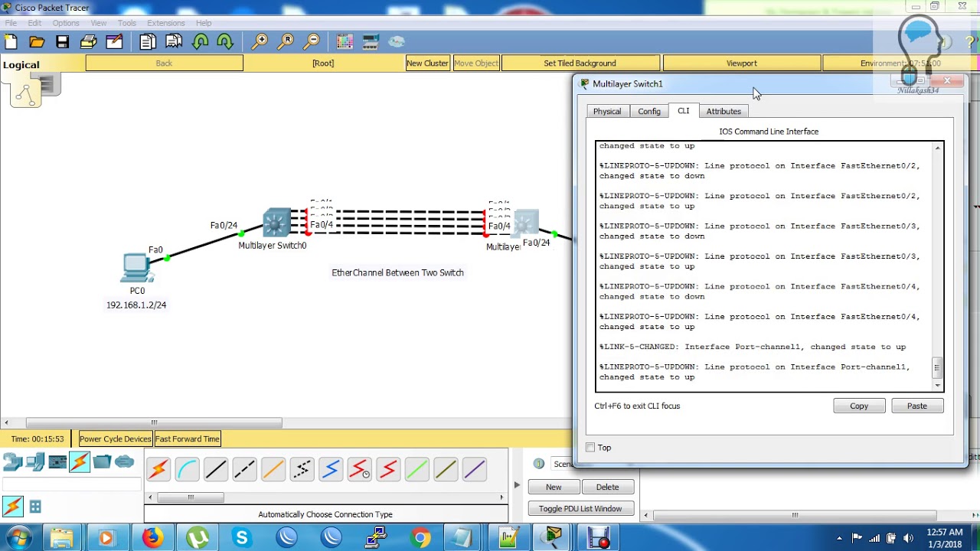The height and width of the screenshot is (551, 980).
Task: Select Multiuser Connection cloud category icon
Action: click(x=124, y=461)
